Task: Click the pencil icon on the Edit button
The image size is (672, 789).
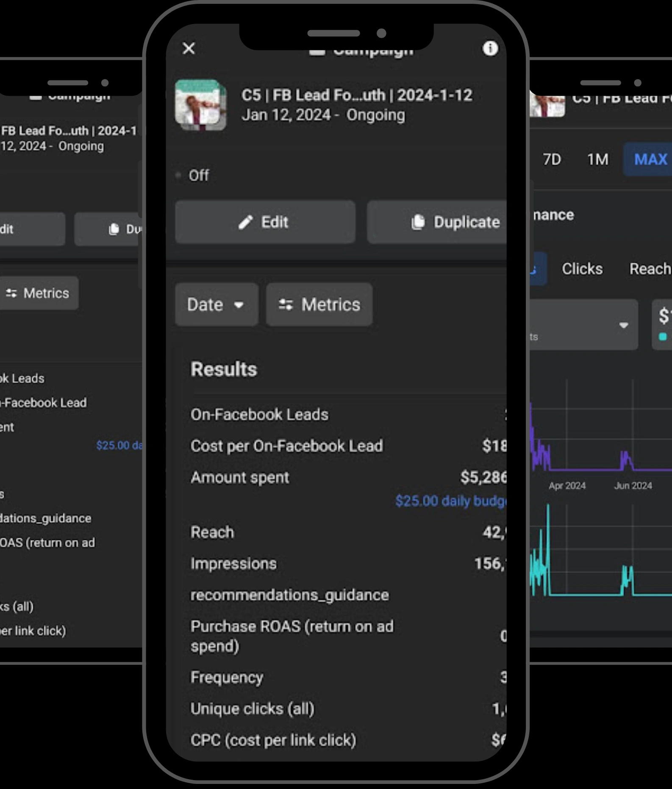Action: (245, 222)
